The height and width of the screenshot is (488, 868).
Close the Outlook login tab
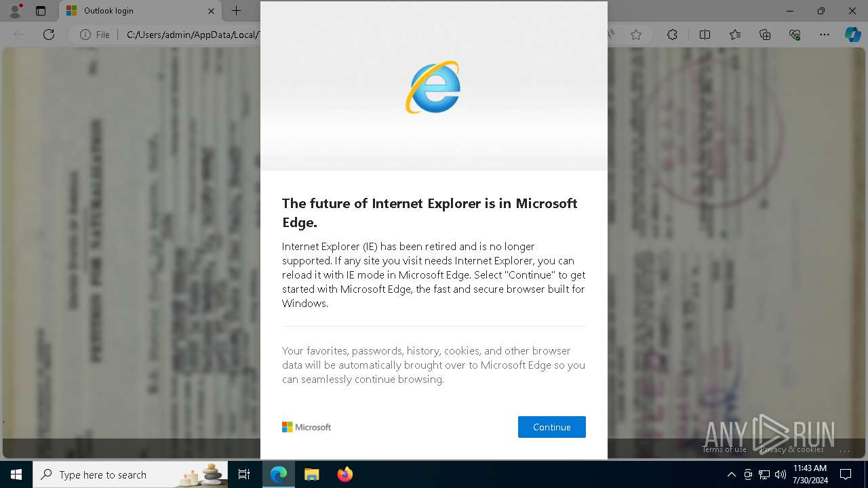pos(211,11)
